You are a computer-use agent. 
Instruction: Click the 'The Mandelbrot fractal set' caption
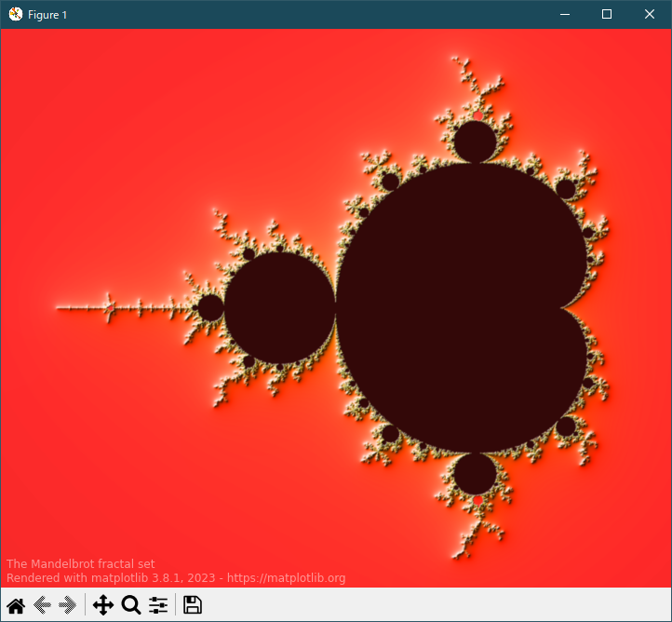pos(81,563)
